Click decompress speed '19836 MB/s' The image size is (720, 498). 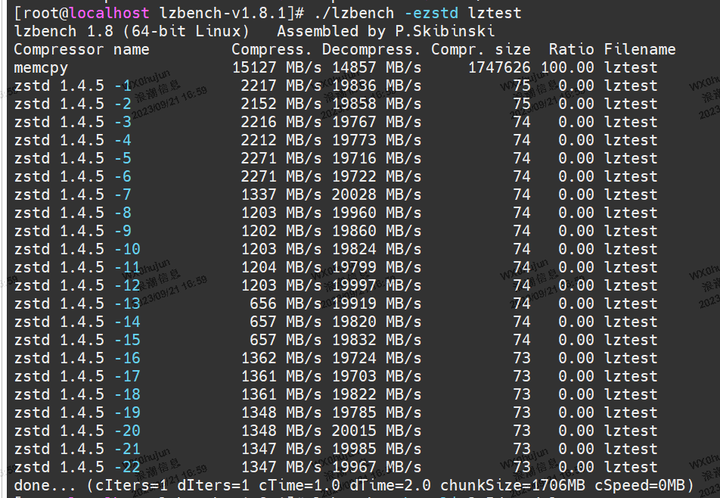pos(377,86)
